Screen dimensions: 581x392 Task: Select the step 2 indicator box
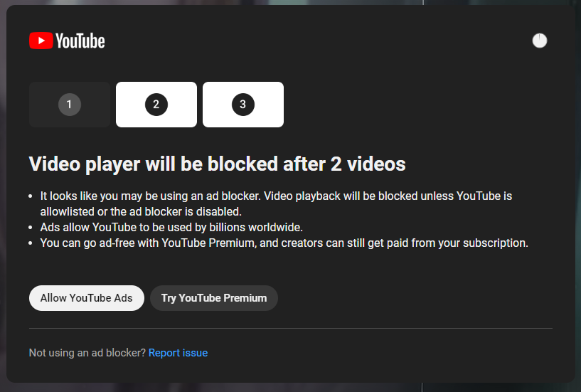click(x=156, y=105)
